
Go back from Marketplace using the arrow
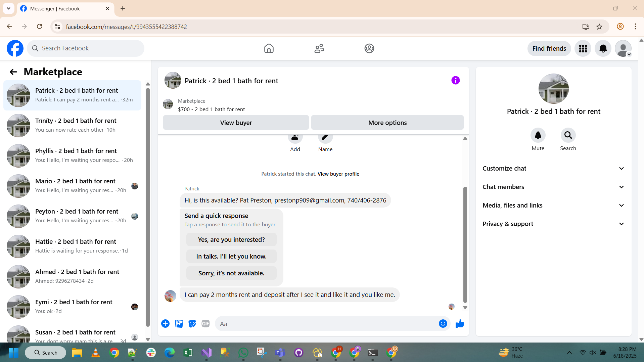13,72
